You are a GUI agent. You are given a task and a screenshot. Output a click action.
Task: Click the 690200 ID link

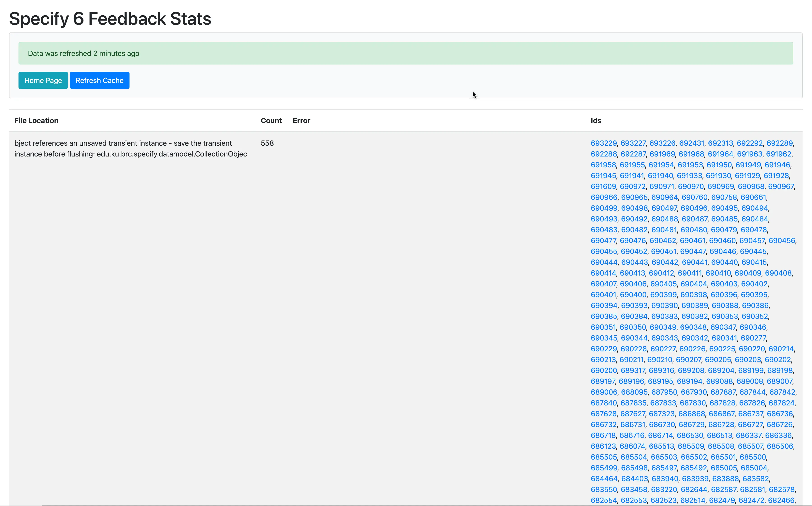(603, 370)
